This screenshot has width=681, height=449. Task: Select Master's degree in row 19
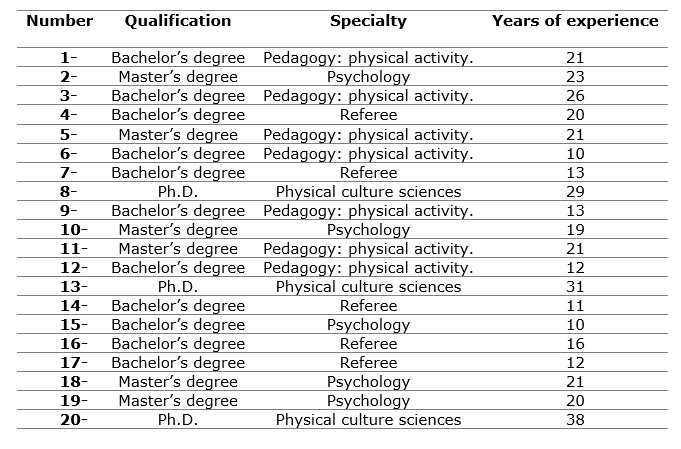(178, 400)
